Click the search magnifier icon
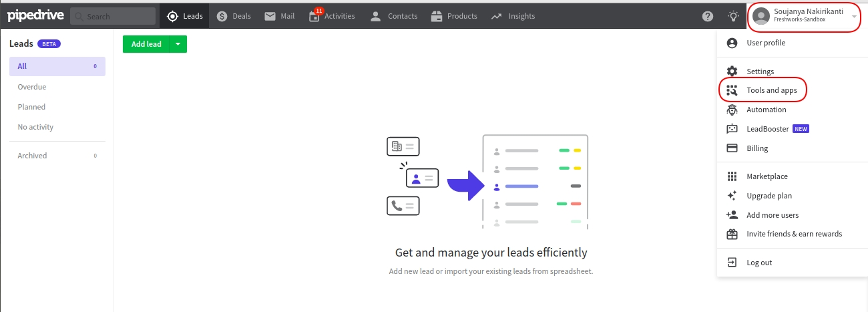 click(79, 16)
